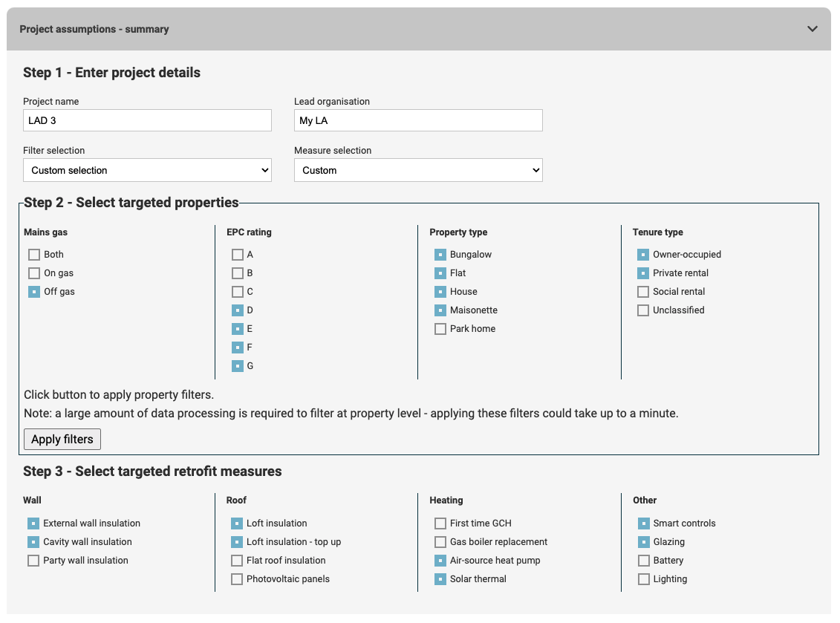The width and height of the screenshot is (840, 623).
Task: Select the Battery checkbox under Other
Action: coord(644,561)
